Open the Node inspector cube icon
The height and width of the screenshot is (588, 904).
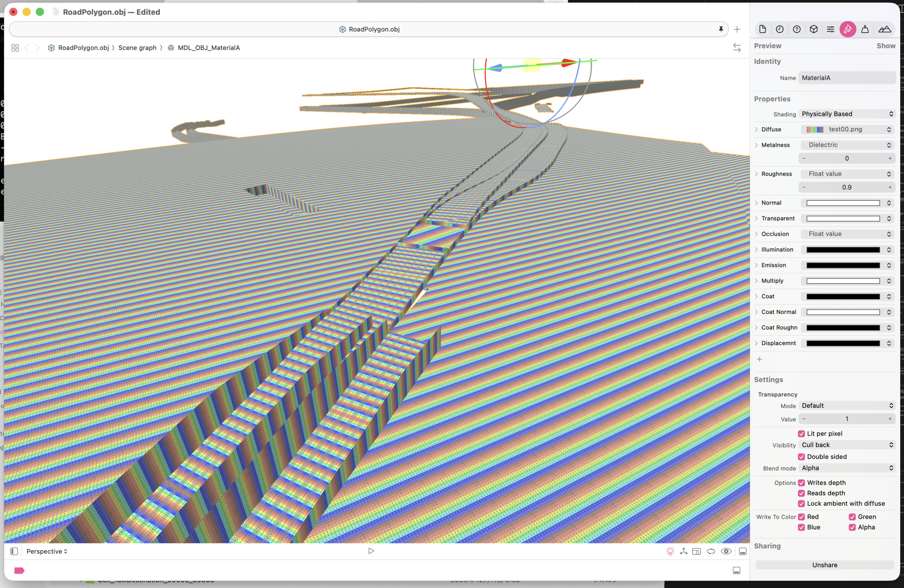tap(814, 29)
